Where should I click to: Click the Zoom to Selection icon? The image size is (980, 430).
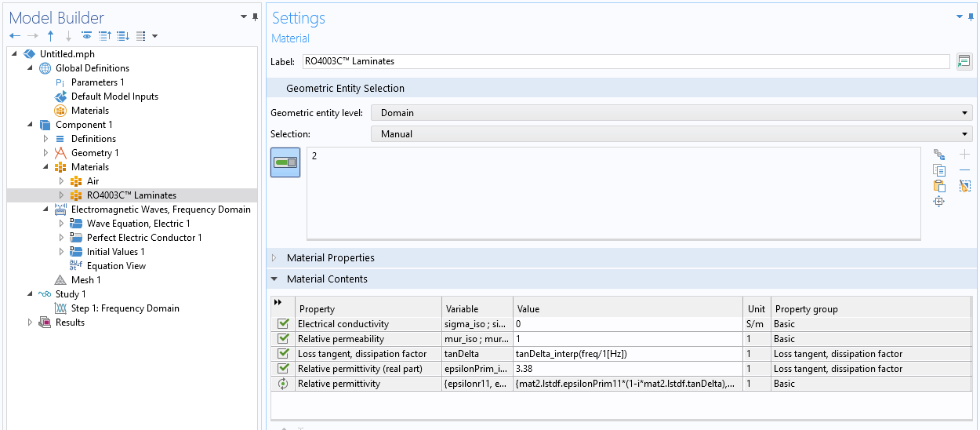click(939, 202)
